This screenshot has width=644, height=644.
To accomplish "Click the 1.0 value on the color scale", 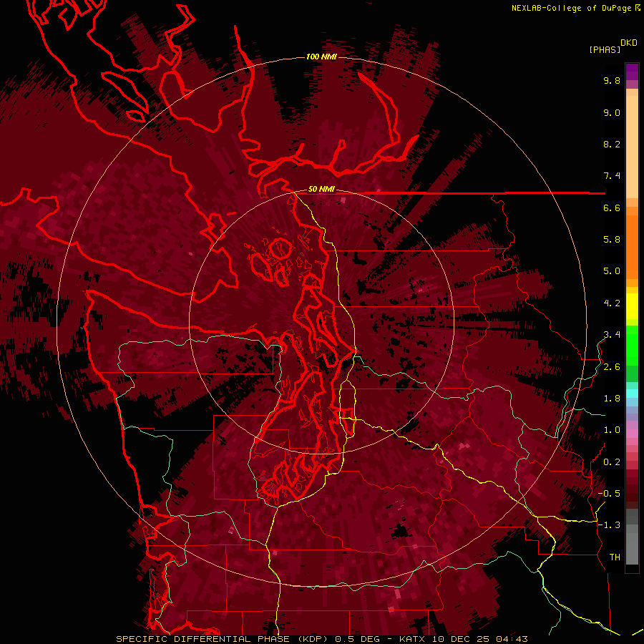I will coord(612,430).
